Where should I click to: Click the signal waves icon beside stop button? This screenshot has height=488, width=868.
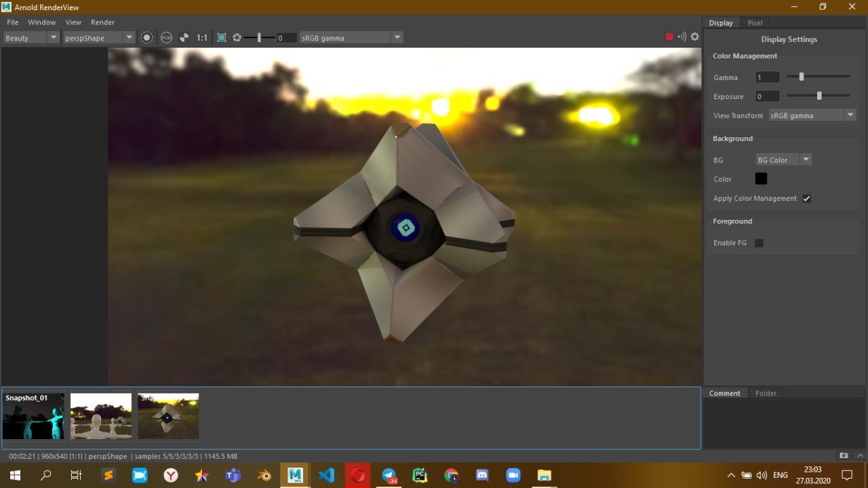pos(682,37)
